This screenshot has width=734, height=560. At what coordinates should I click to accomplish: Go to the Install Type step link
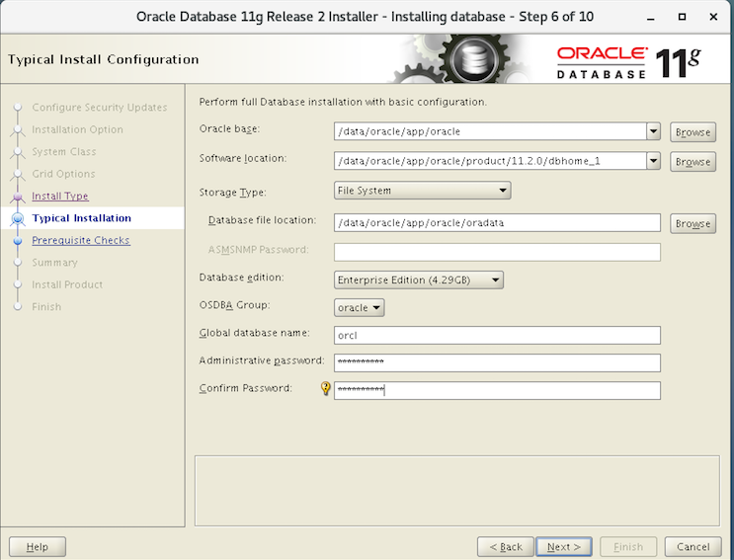click(60, 196)
